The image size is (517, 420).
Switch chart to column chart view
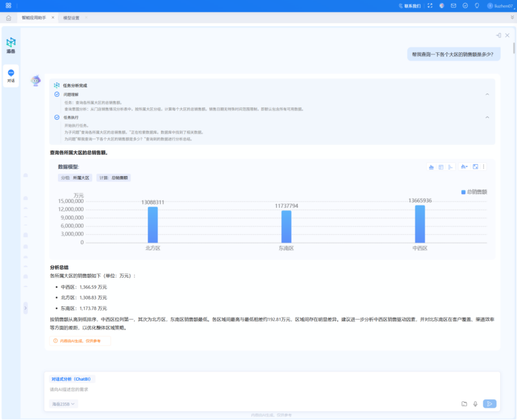(431, 167)
